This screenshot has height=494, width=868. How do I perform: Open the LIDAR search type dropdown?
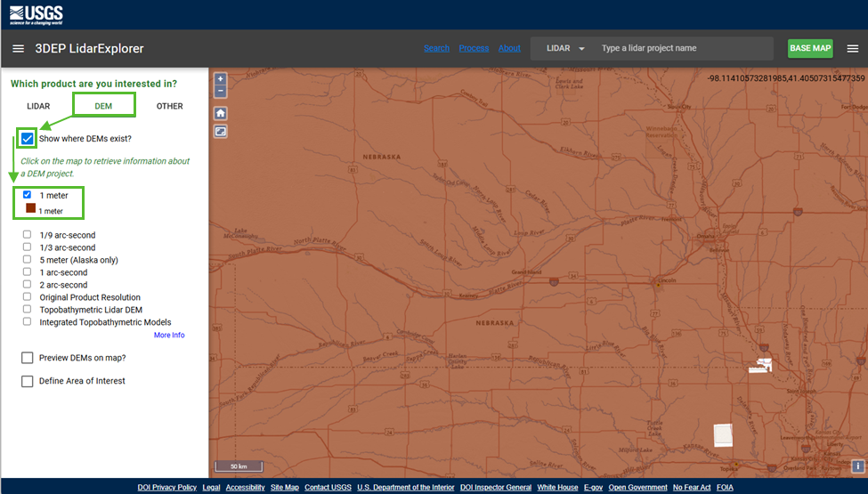tap(565, 49)
